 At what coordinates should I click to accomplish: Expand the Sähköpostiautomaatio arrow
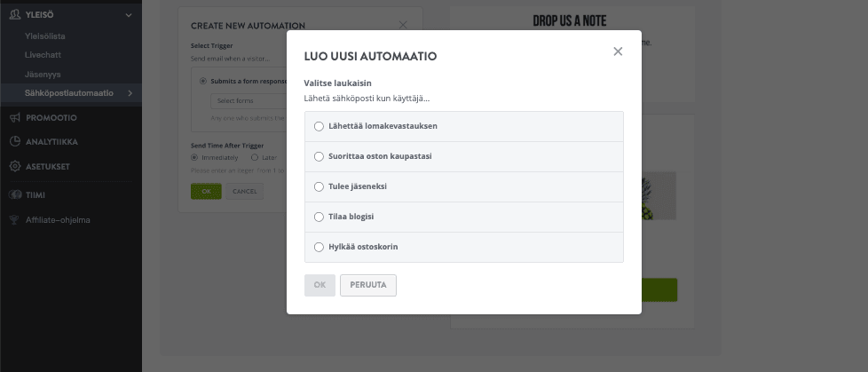(x=130, y=93)
